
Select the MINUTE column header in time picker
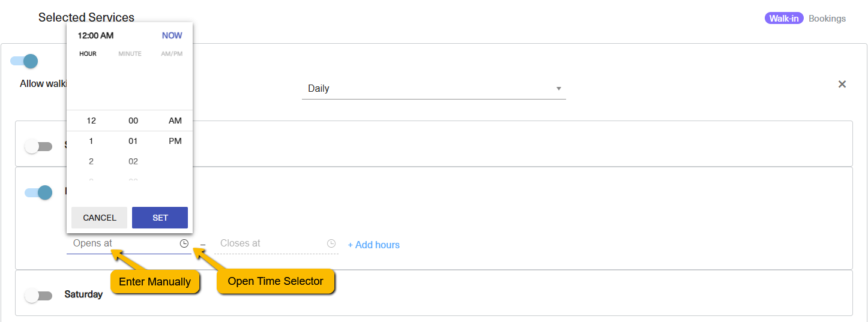pos(130,54)
